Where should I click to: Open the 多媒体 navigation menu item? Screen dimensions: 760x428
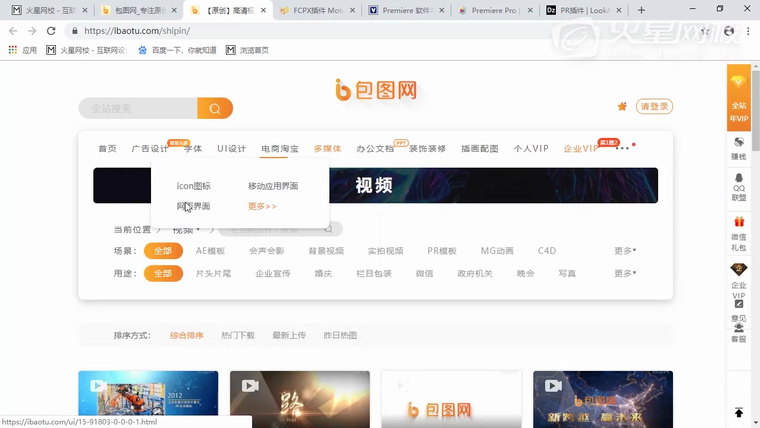point(327,148)
